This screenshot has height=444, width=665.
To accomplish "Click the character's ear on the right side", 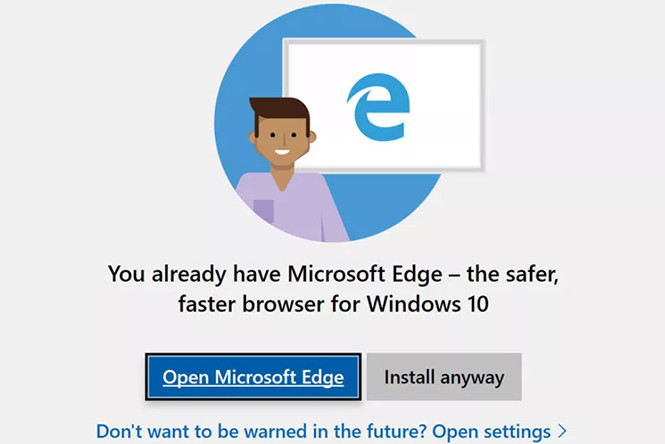I will click(x=313, y=137).
